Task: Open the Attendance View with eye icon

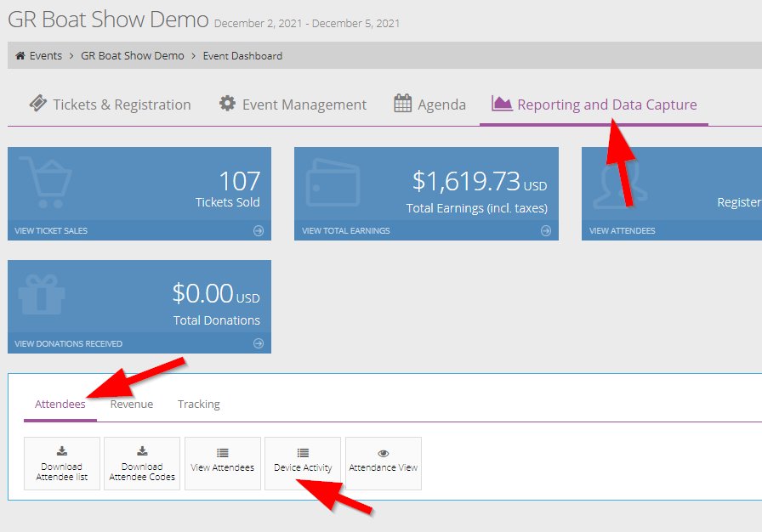Action: tap(384, 463)
